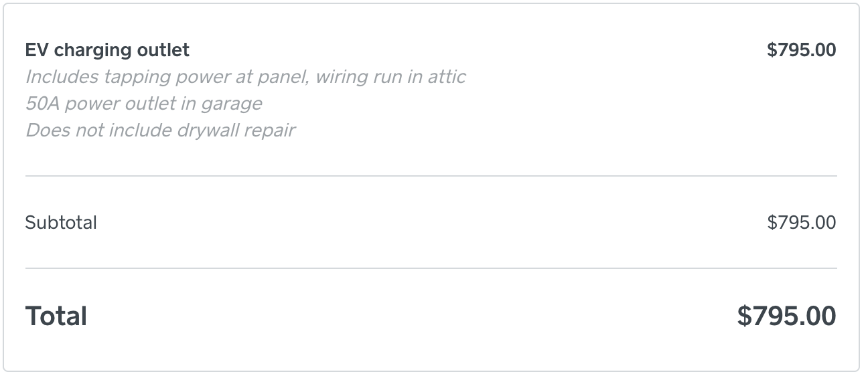Click the '50A power outlet in garage' line
This screenshot has height=384, width=868.
click(x=143, y=104)
